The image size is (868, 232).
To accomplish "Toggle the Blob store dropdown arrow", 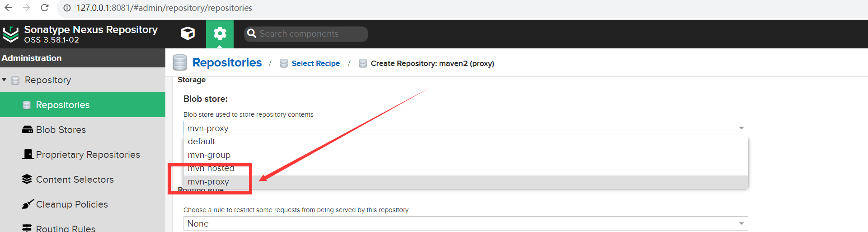I will click(741, 128).
